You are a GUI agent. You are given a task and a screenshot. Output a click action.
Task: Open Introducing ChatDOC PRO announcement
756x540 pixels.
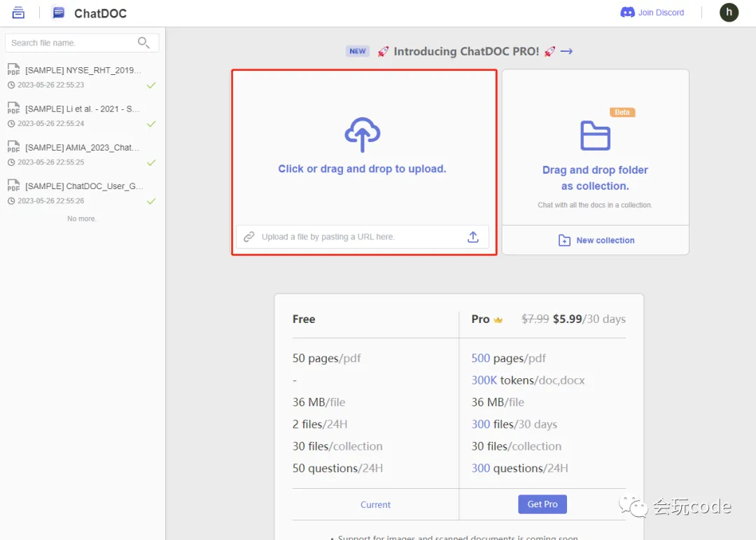click(x=465, y=51)
